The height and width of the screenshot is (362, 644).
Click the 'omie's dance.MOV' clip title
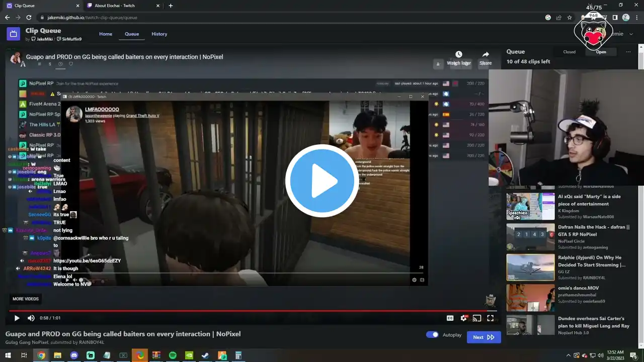click(x=578, y=288)
